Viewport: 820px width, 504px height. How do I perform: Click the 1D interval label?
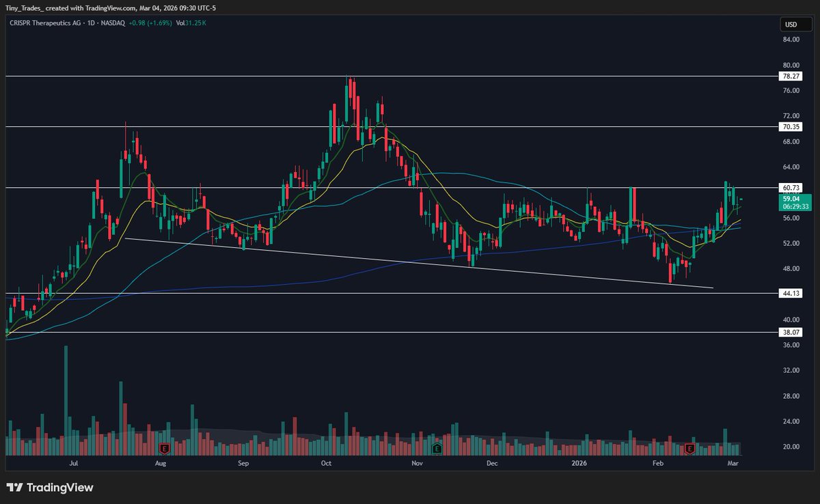pyautogui.click(x=92, y=23)
